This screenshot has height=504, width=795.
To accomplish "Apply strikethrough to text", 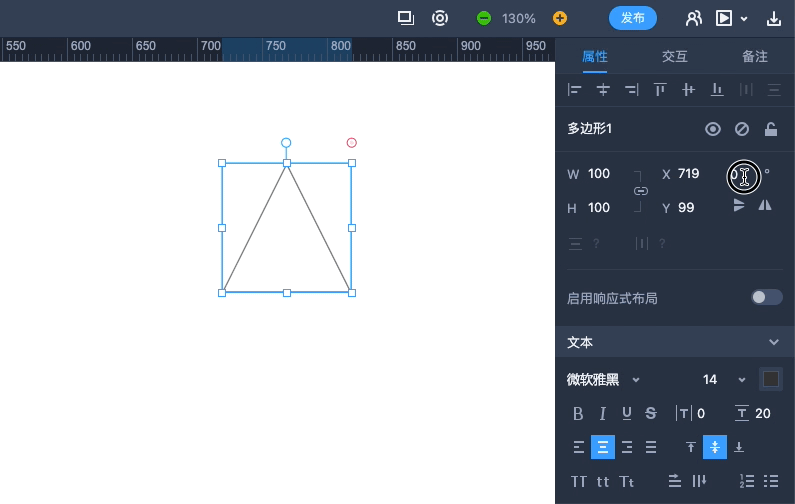I will (651, 413).
